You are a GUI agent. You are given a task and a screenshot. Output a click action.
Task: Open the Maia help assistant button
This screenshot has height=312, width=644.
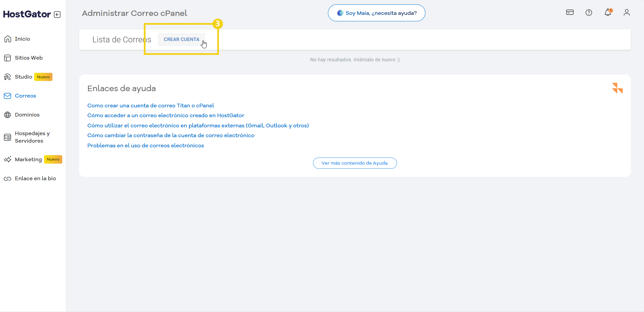(x=376, y=13)
